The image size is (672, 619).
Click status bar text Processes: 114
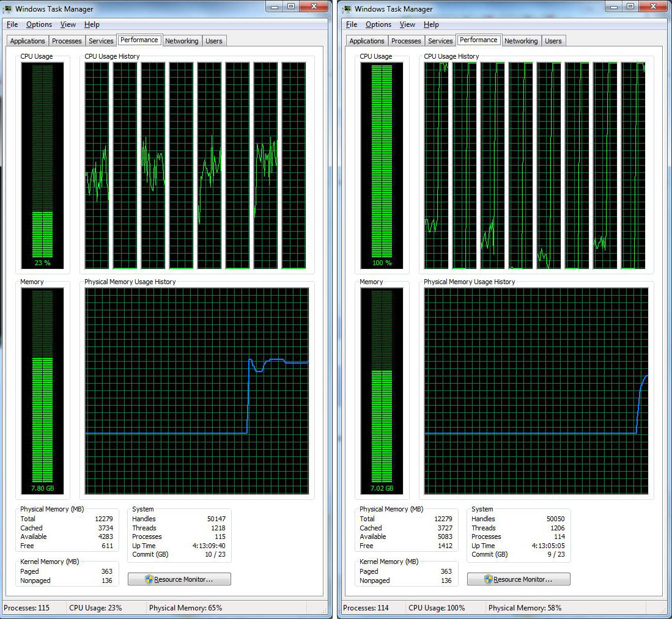coord(366,608)
